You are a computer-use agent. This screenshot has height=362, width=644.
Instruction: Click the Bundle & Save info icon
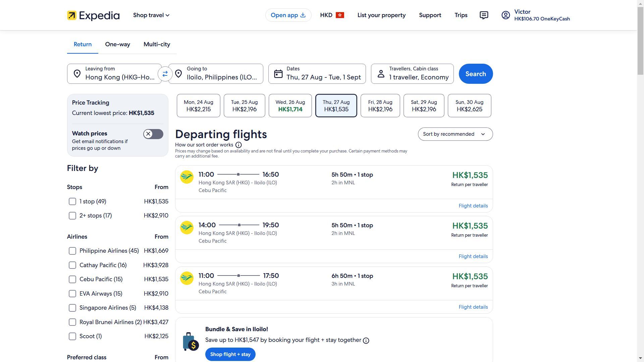coord(366,341)
